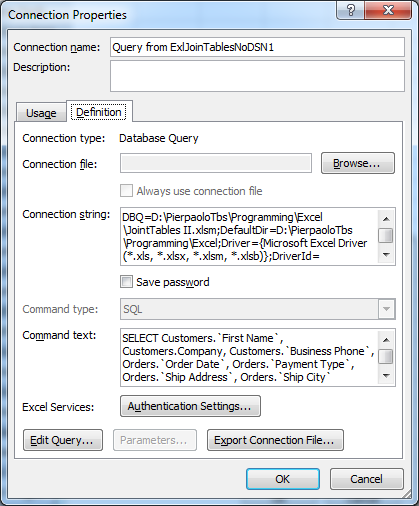419x506 pixels.
Task: Click Connection string scrollbar down arrow
Action: (386, 255)
